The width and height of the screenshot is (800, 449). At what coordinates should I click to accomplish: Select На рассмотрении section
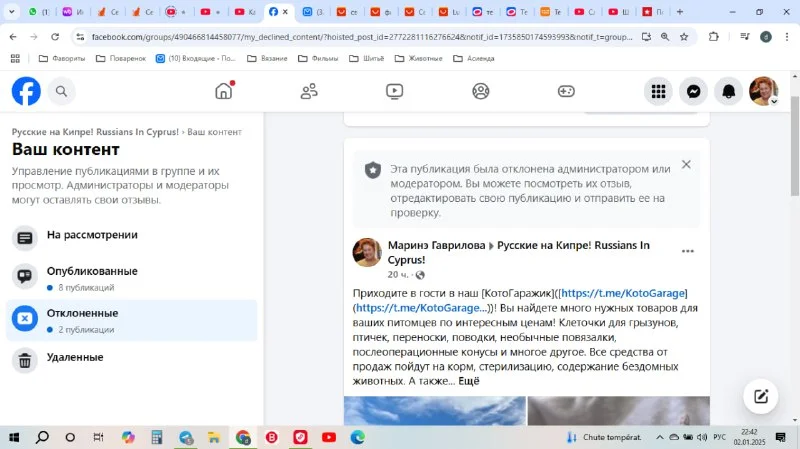pyautogui.click(x=92, y=236)
